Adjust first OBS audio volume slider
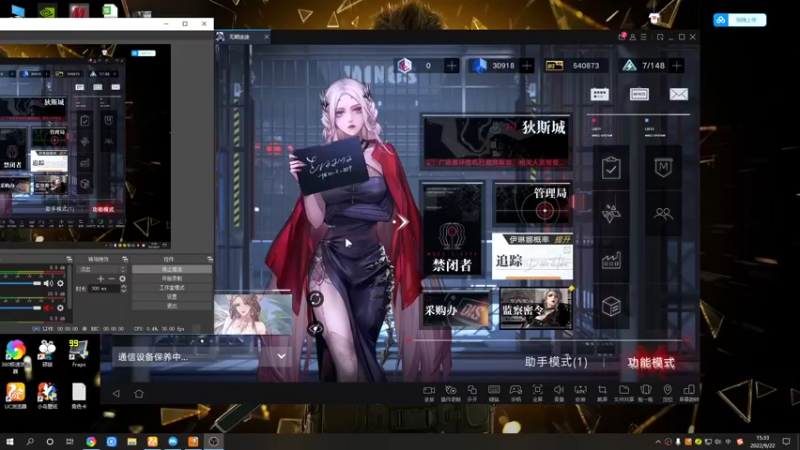The width and height of the screenshot is (800, 450). pos(20,283)
